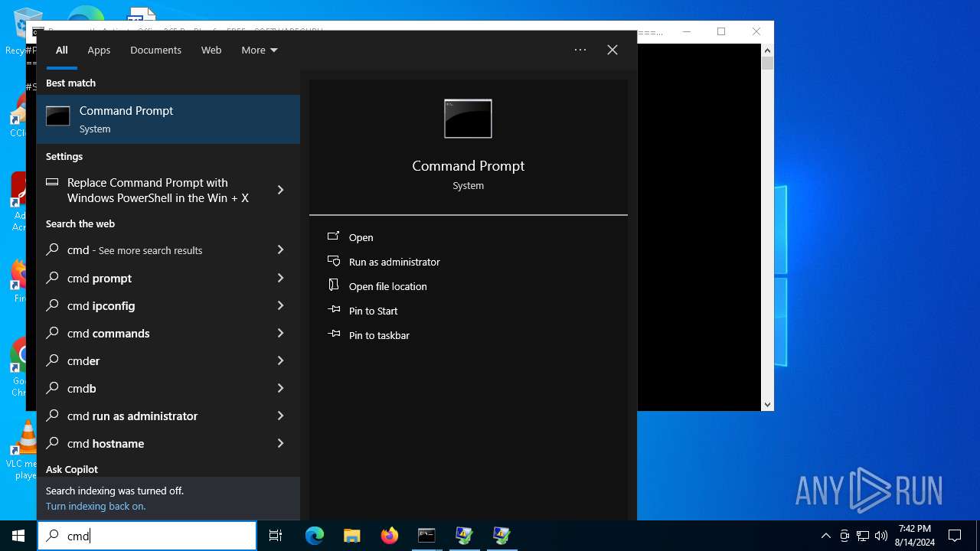Image resolution: width=980 pixels, height=551 pixels.
Task: Expand arrow beside cmd run as administrator
Action: [280, 416]
